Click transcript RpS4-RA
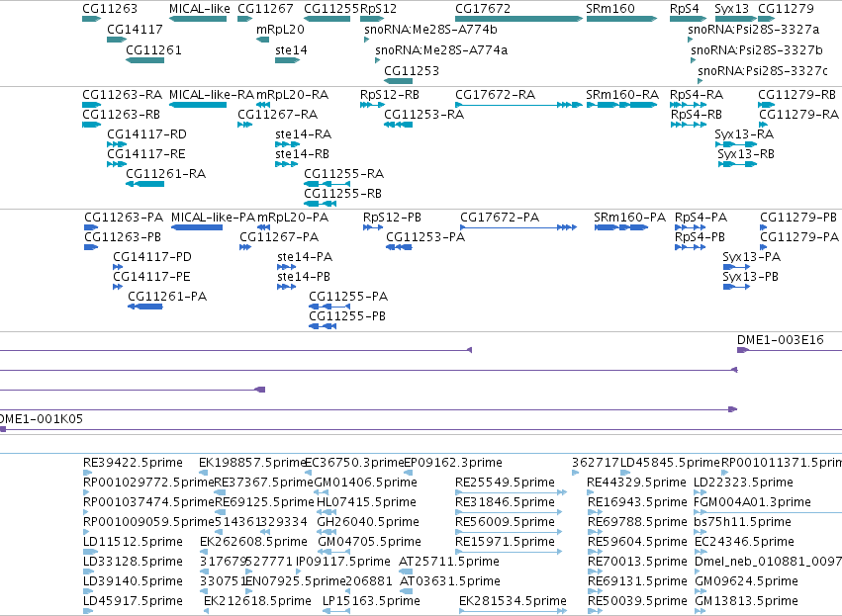 click(x=689, y=105)
